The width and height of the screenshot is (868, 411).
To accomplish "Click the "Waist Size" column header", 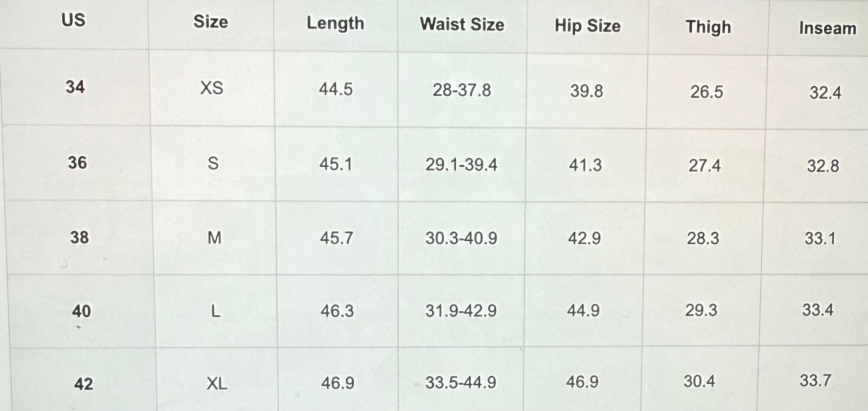I will click(x=462, y=25).
